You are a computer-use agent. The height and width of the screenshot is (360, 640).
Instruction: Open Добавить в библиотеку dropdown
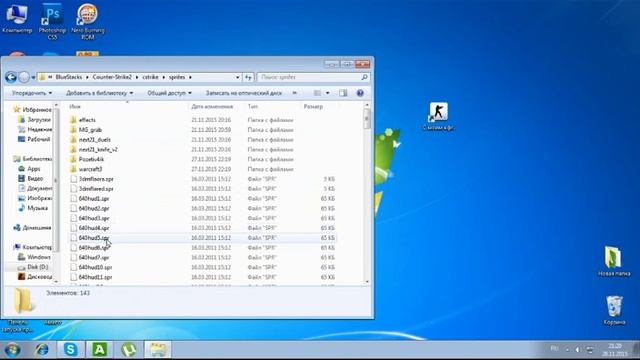[x=100, y=93]
